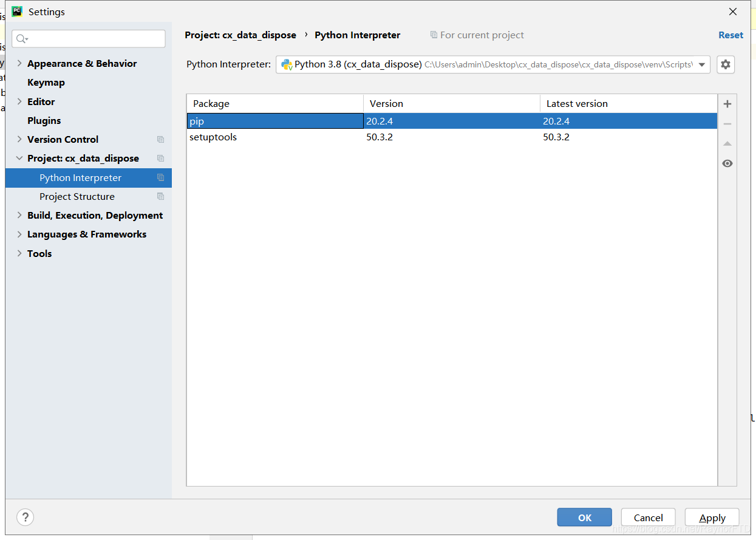Click the question mark help icon
This screenshot has height=540, width=756.
[x=25, y=518]
